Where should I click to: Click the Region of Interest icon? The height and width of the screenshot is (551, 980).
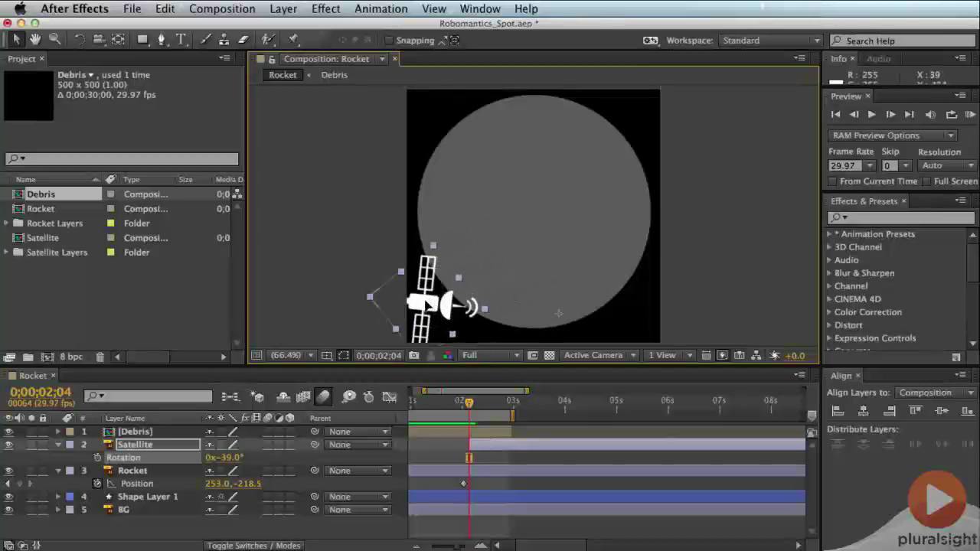(532, 355)
